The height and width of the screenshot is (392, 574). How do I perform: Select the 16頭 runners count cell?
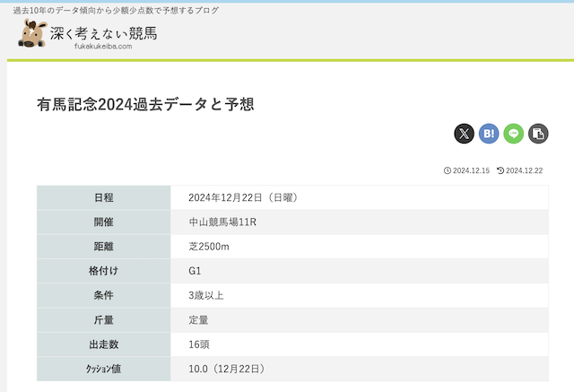tap(199, 344)
